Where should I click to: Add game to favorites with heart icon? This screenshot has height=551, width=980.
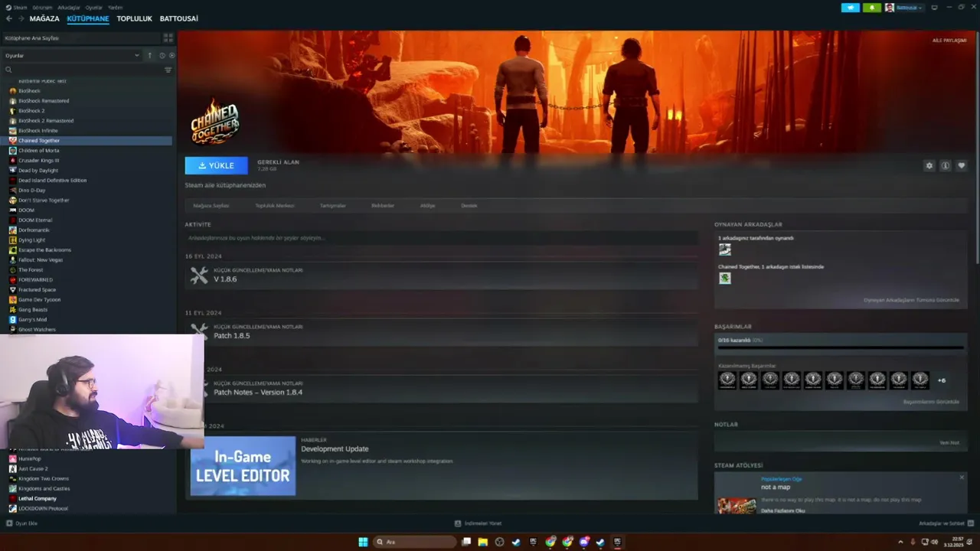[962, 165]
